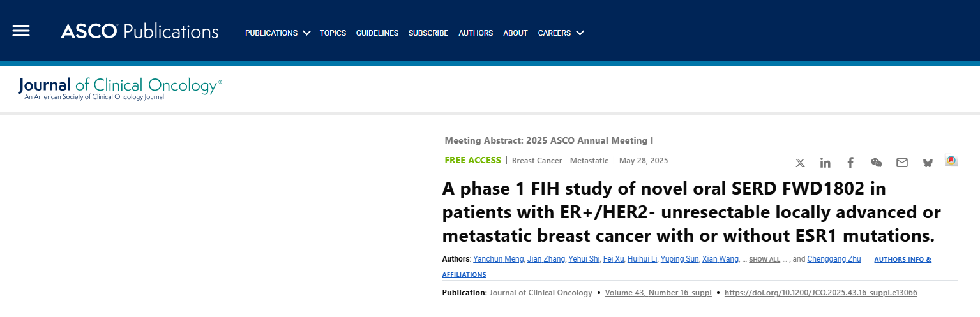980x317 pixels.
Task: Share article via WeChat
Action: 877,163
